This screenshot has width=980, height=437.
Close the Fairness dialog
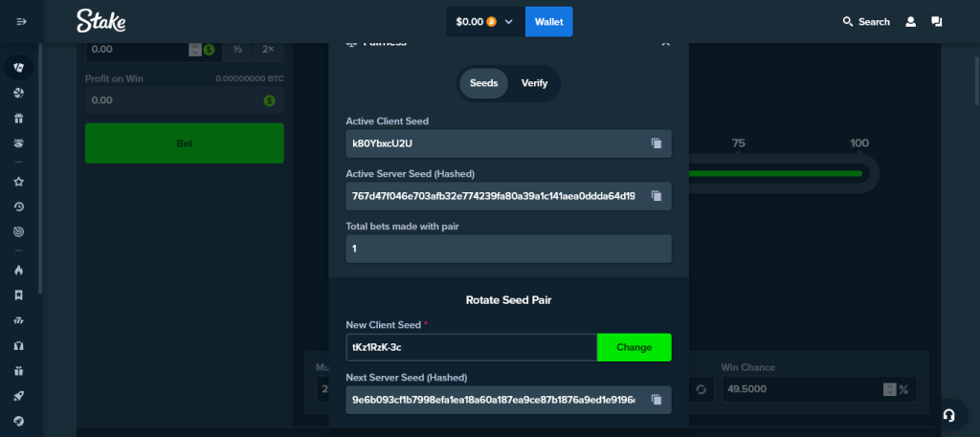tap(665, 43)
